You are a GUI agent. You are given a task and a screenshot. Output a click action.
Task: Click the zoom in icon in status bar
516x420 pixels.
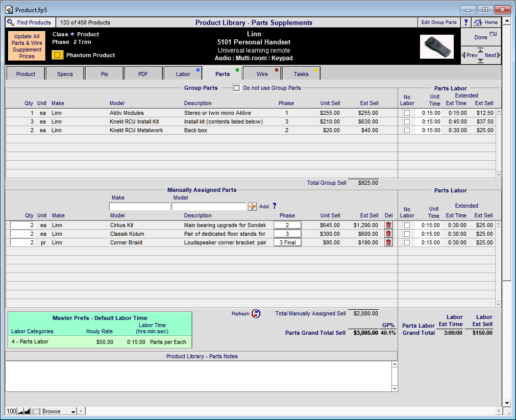28,411
